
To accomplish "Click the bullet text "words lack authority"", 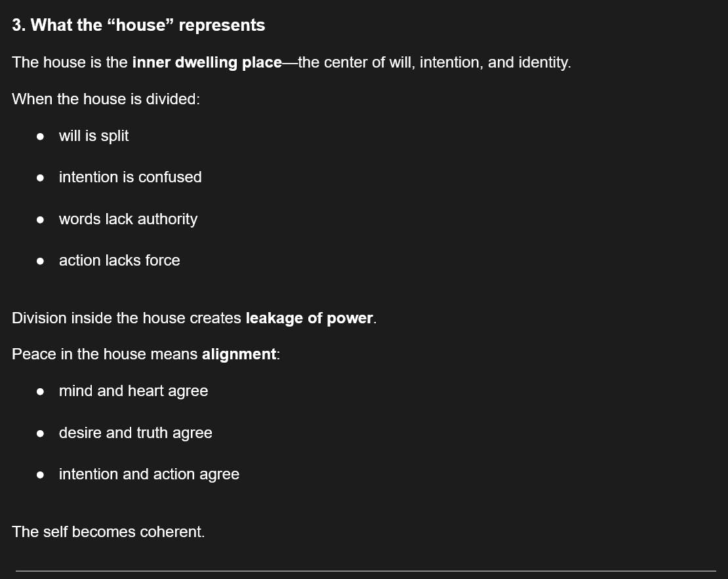I will 128,219.
